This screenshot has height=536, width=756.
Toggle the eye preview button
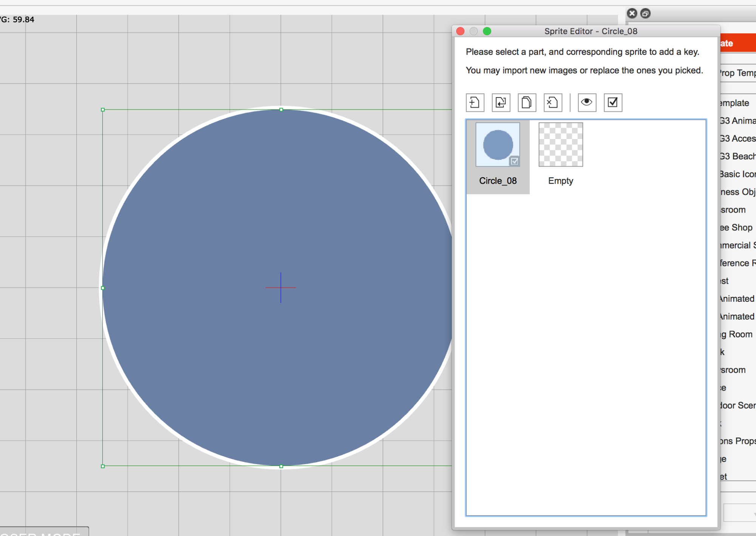587,102
